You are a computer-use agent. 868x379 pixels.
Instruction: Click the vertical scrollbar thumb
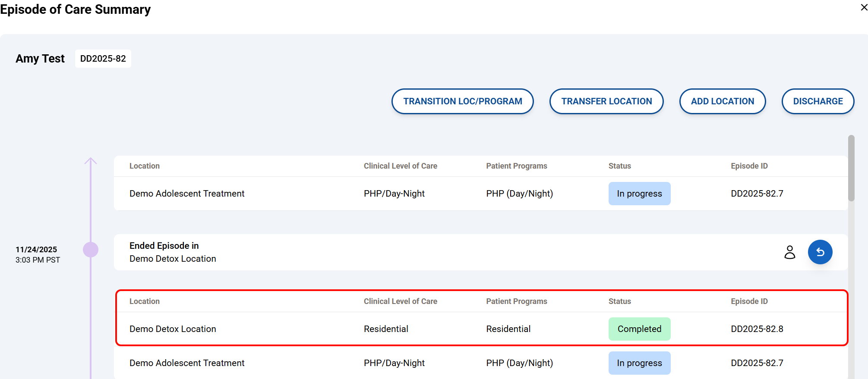click(851, 168)
